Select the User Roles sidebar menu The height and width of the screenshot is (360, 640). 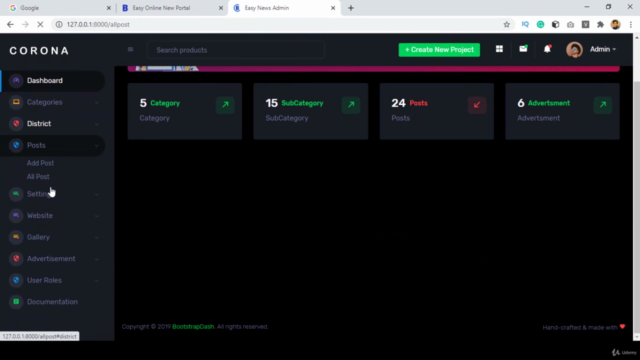click(x=53, y=280)
